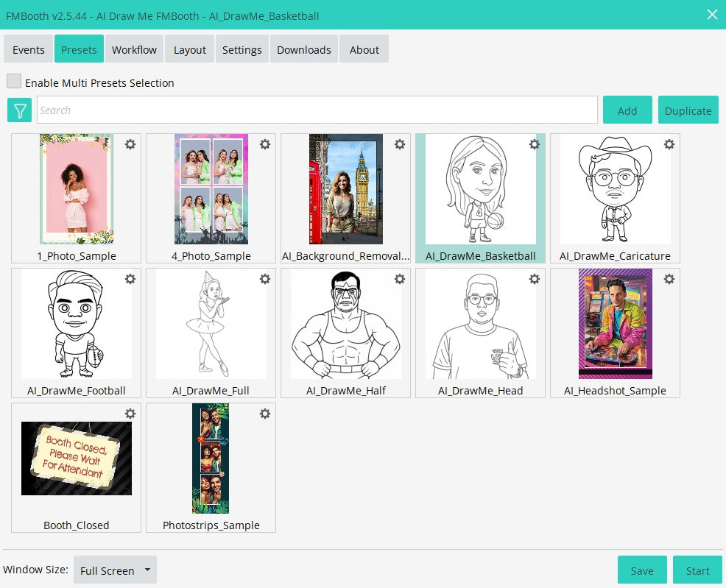Click the filter funnel icon
Viewport: 726px width, 588px height.
(x=19, y=110)
